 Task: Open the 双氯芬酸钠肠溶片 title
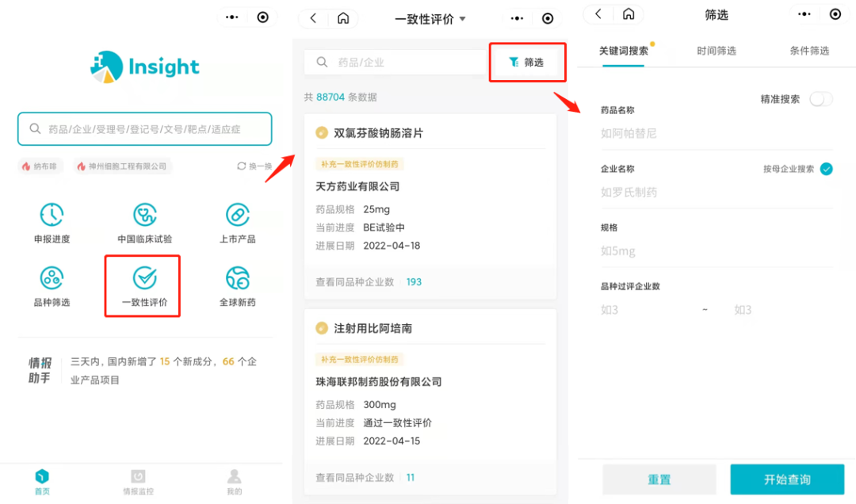point(378,132)
